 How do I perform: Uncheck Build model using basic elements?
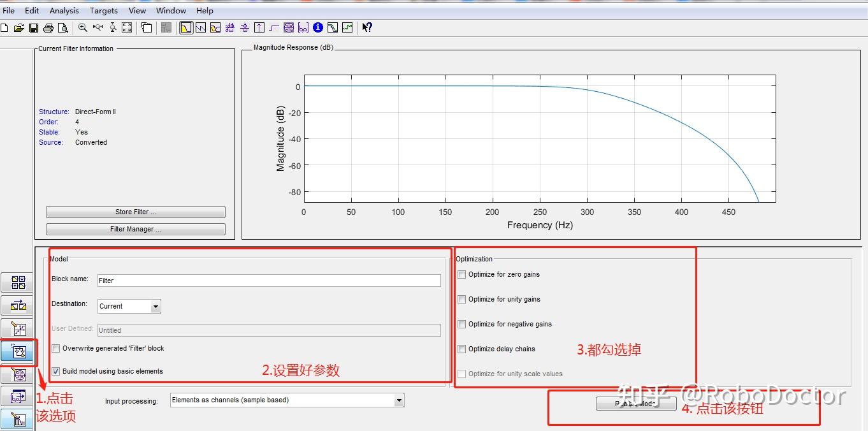[55, 371]
